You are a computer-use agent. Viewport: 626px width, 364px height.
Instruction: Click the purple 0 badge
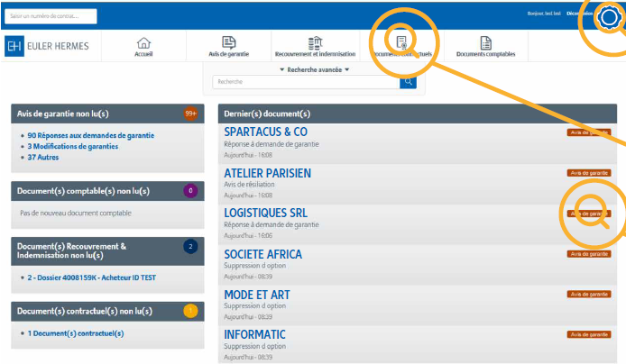tap(190, 191)
